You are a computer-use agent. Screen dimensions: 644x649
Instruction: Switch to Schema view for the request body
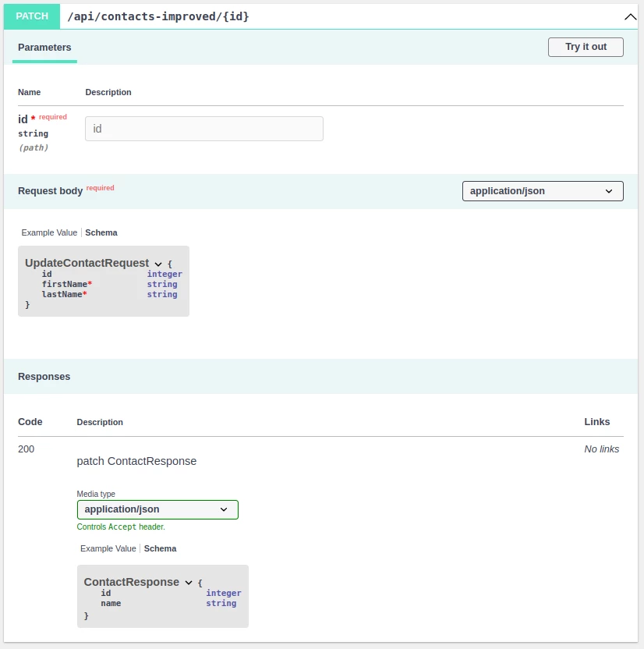click(101, 232)
